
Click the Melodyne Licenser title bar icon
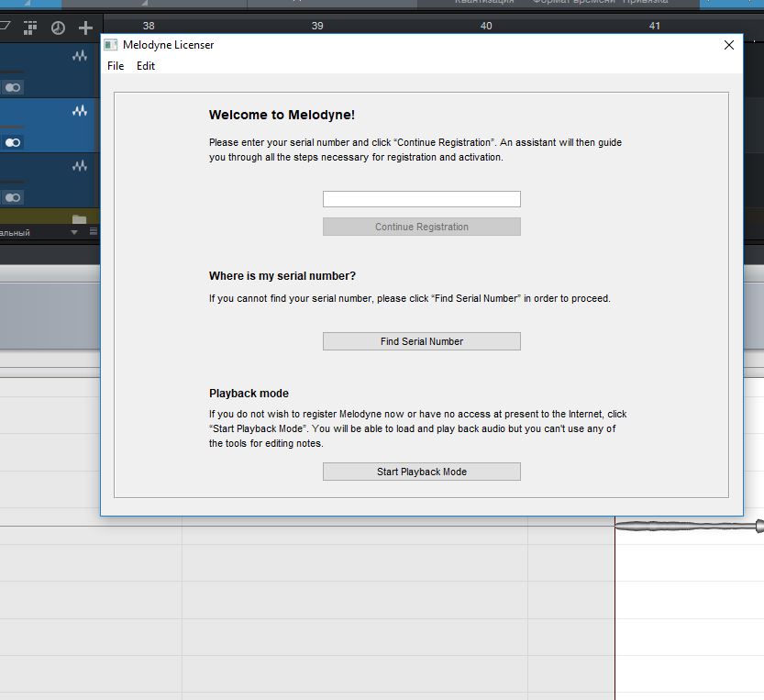[111, 45]
